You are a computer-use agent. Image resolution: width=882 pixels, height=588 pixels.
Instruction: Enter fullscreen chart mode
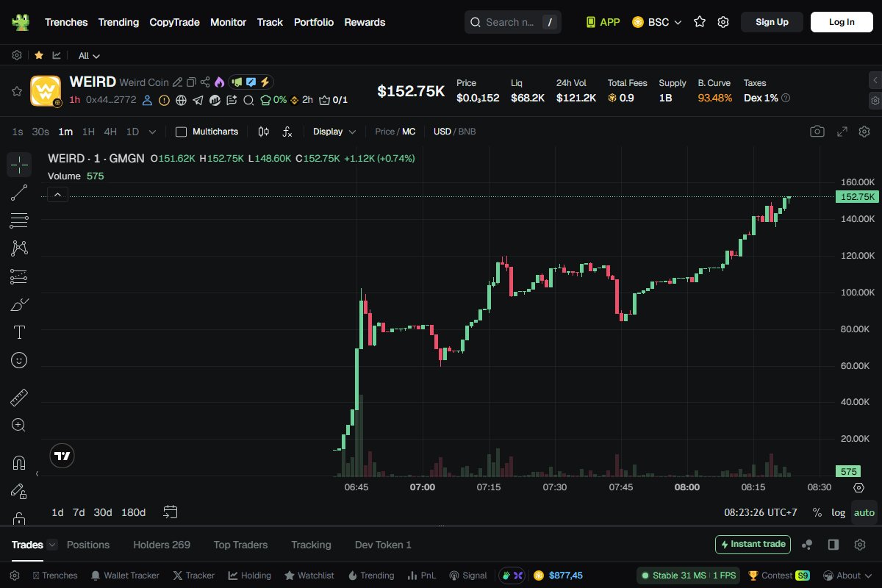tap(842, 132)
